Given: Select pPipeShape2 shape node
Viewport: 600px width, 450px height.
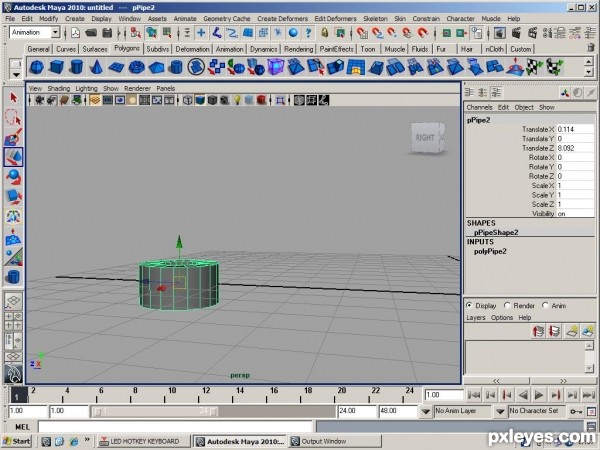Looking at the screenshot, I should click(496, 232).
